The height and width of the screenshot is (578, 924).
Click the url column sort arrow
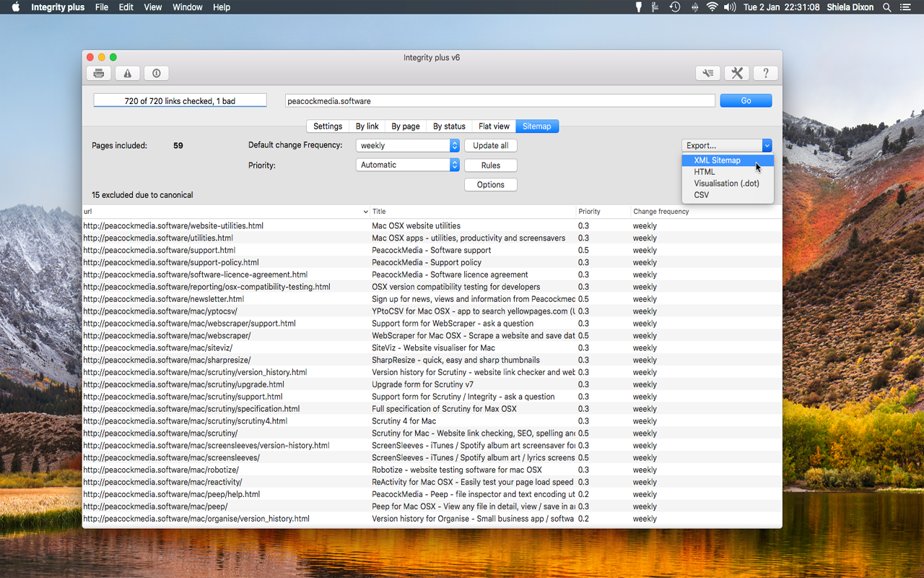pyautogui.click(x=365, y=212)
